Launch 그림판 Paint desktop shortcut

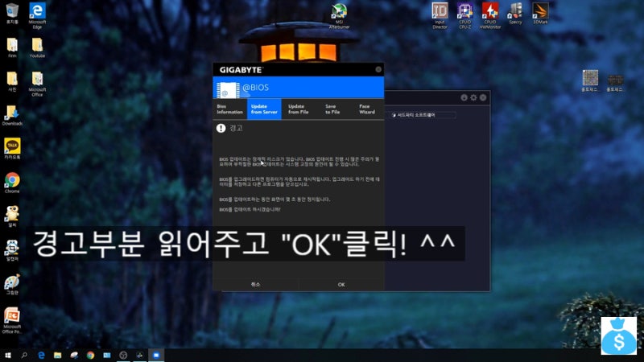pos(12,284)
